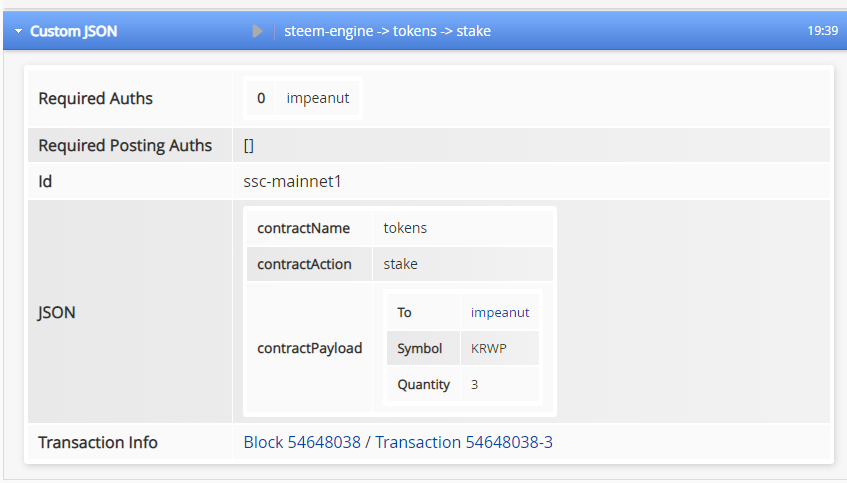847x483 pixels.
Task: Click the empty [] posting auths value
Action: click(248, 146)
